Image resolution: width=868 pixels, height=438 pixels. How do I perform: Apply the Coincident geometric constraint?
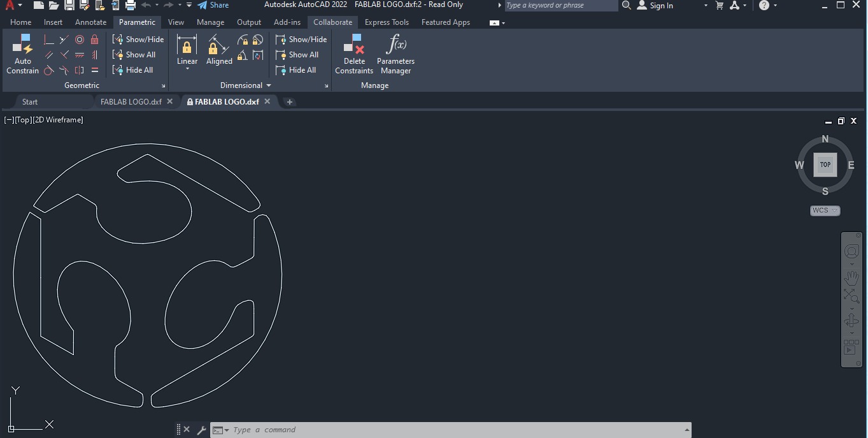pyautogui.click(x=48, y=40)
